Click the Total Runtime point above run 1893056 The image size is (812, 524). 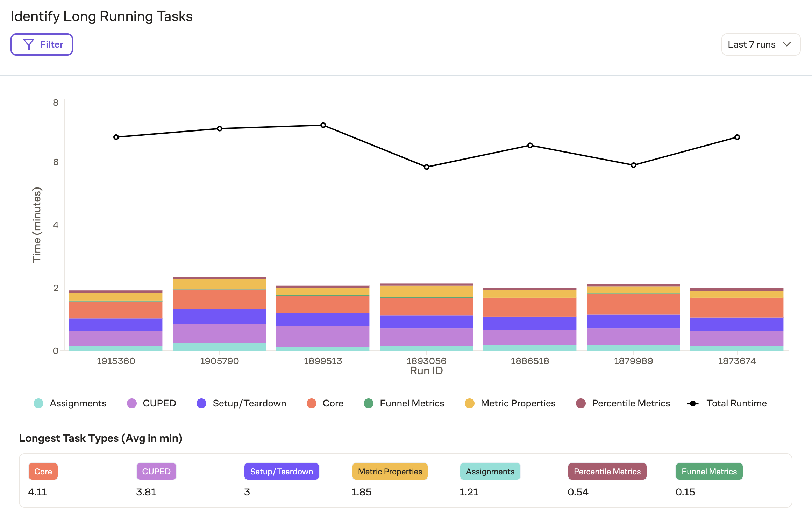pyautogui.click(x=426, y=167)
